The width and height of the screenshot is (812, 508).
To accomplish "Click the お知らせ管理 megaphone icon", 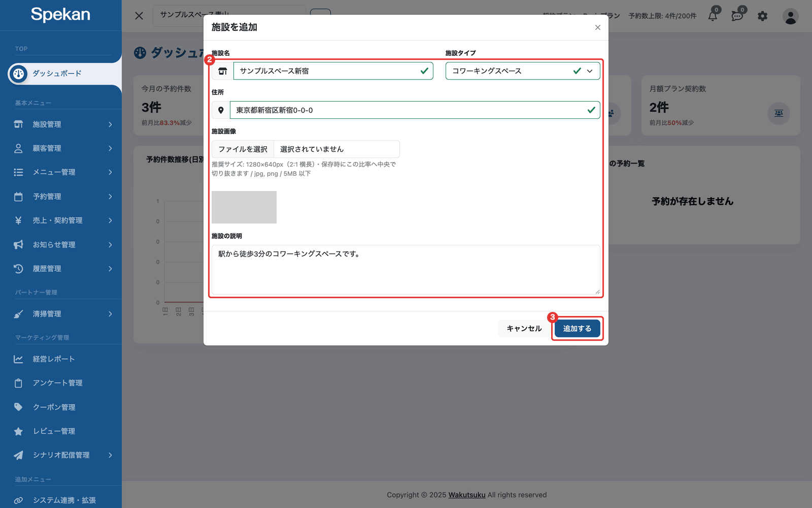I will [x=18, y=245].
